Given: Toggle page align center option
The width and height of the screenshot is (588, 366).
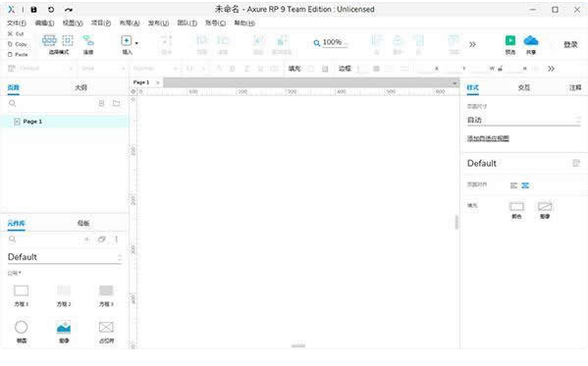Looking at the screenshot, I should [525, 185].
